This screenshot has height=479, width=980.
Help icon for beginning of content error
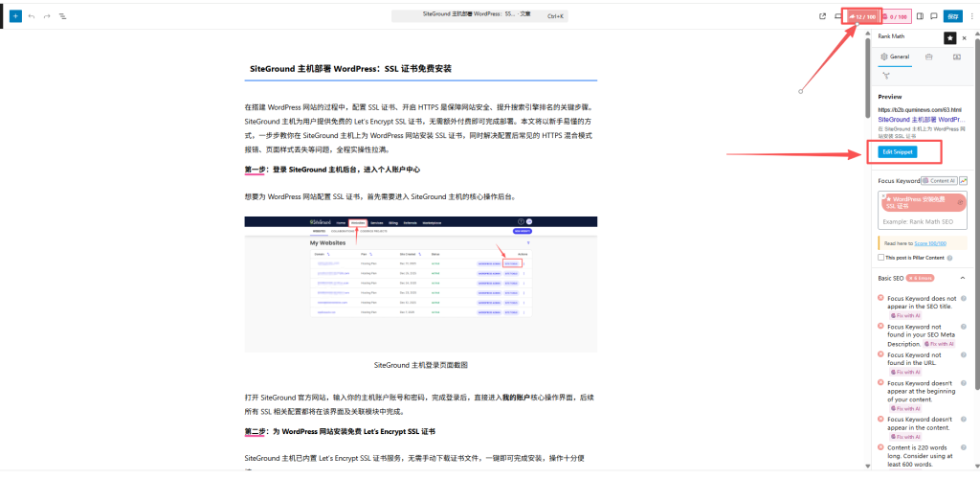point(963,382)
